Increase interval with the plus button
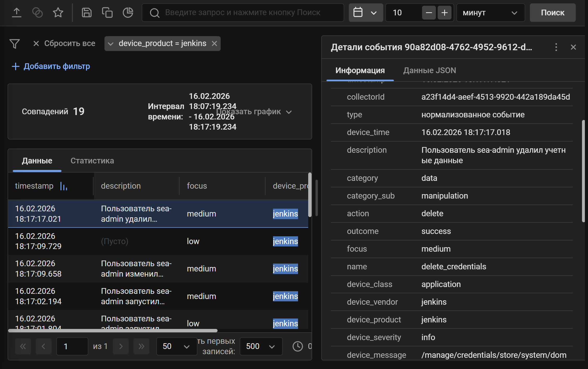 [x=444, y=12]
